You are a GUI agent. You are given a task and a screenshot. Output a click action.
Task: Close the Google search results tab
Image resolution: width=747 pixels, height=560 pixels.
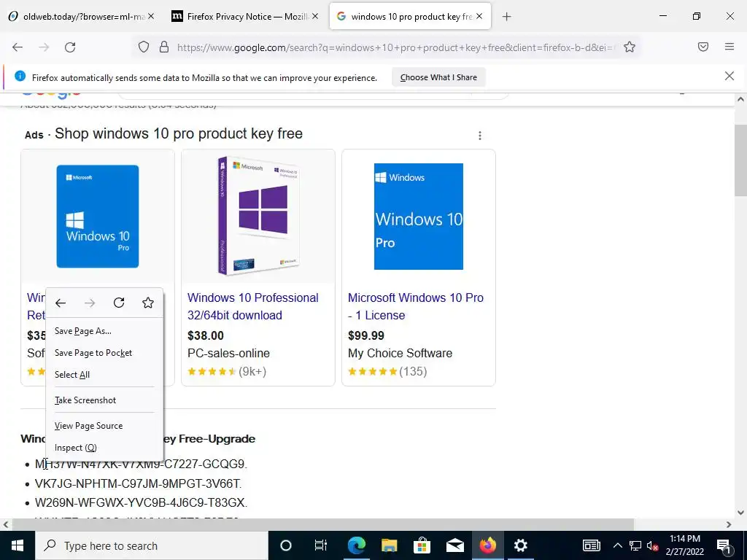tap(479, 16)
